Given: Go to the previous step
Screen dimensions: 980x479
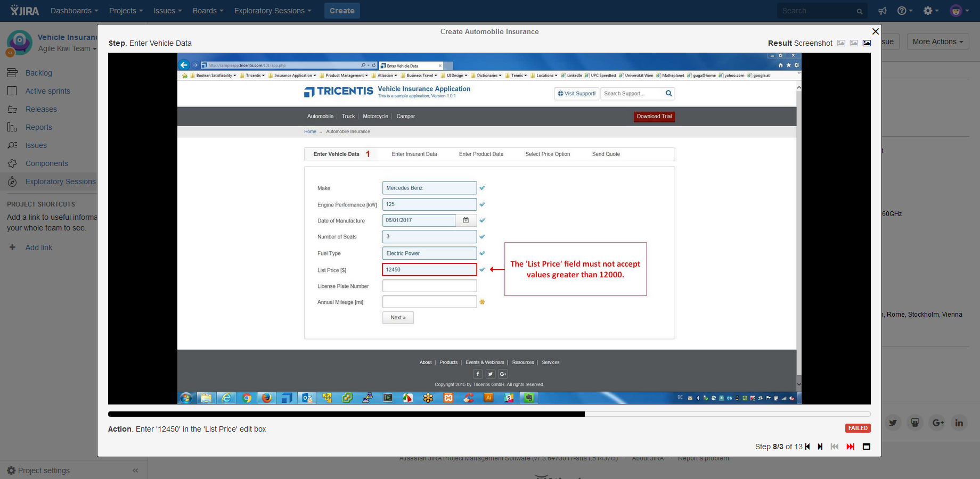Looking at the screenshot, I should [807, 447].
